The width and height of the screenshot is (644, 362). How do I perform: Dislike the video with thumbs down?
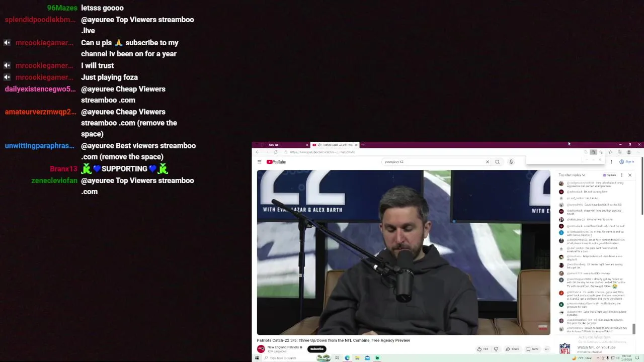(496, 349)
